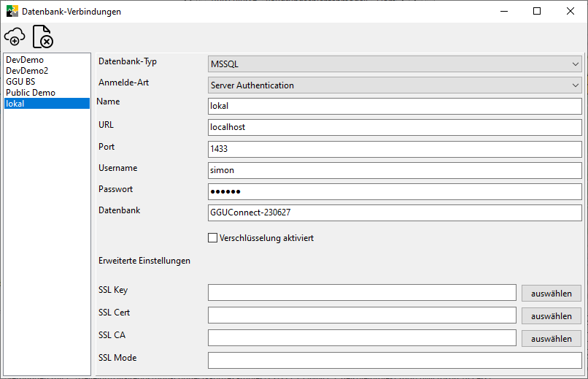The image size is (588, 379).
Task: Choose GGU BS from connection list
Action: tap(20, 82)
